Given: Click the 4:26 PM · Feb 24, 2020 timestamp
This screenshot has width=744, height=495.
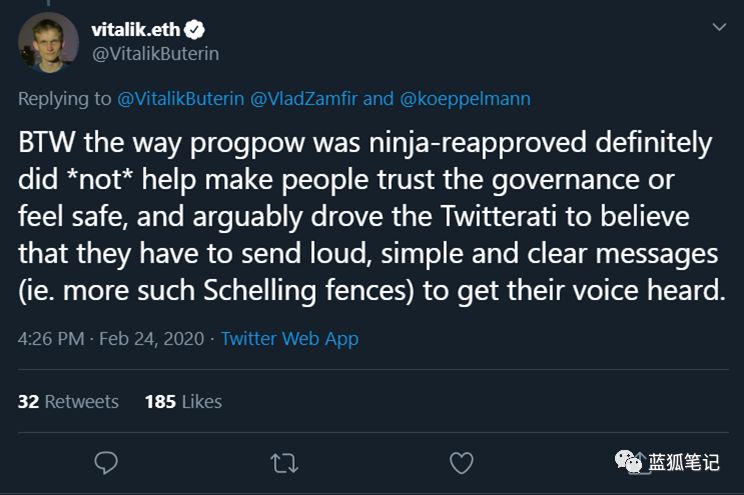Looking at the screenshot, I should tap(110, 339).
